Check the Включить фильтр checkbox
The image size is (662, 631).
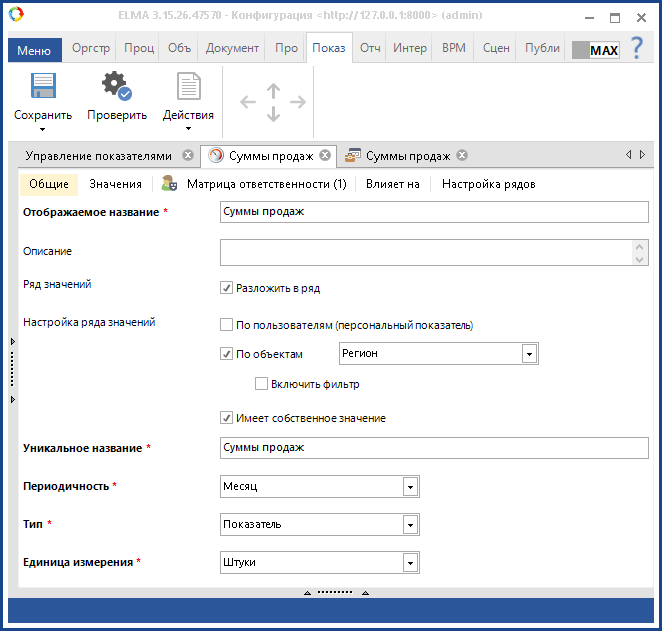pos(261,384)
